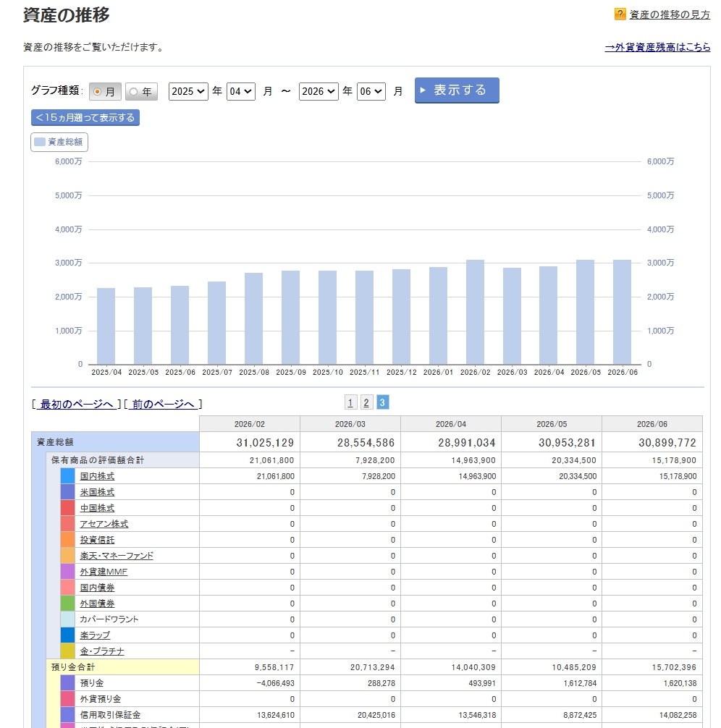Open the 外国債券 link
The width and height of the screenshot is (721, 728).
tap(97, 603)
